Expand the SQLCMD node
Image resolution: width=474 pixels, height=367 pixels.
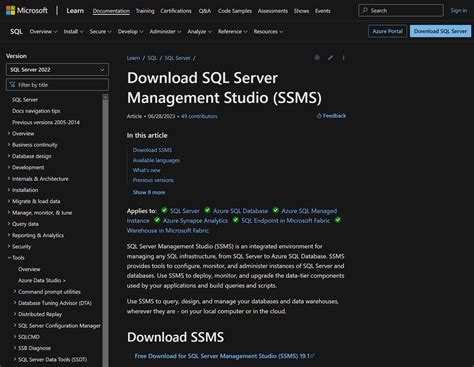tap(15, 337)
